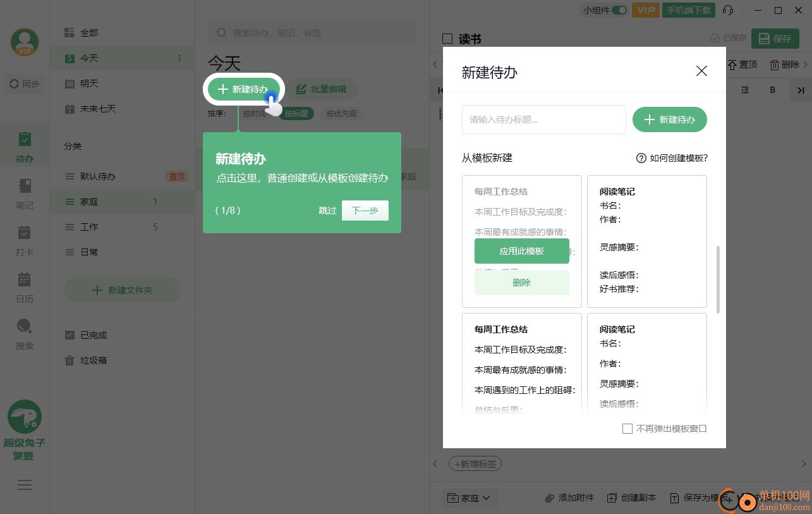Check 不再弹出模板窗口 checkbox

(x=627, y=429)
